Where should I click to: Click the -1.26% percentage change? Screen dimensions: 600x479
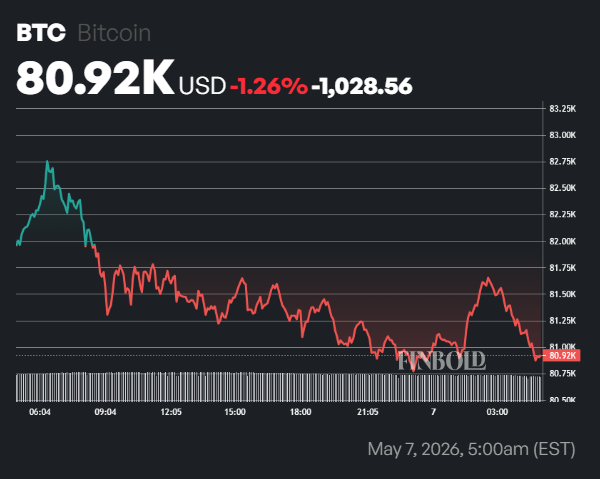[x=269, y=86]
